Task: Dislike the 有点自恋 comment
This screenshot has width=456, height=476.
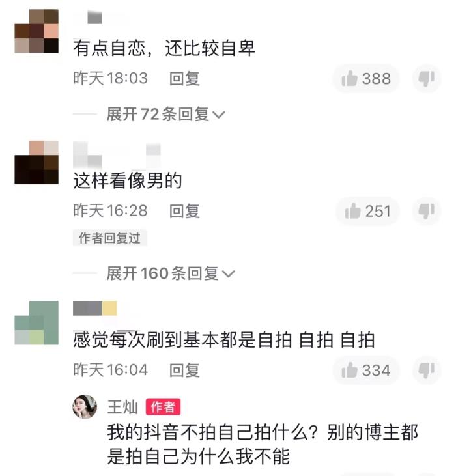Action: tap(427, 79)
